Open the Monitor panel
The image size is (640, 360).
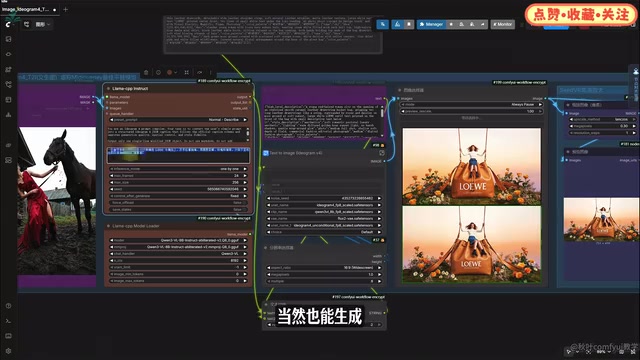[502, 24]
